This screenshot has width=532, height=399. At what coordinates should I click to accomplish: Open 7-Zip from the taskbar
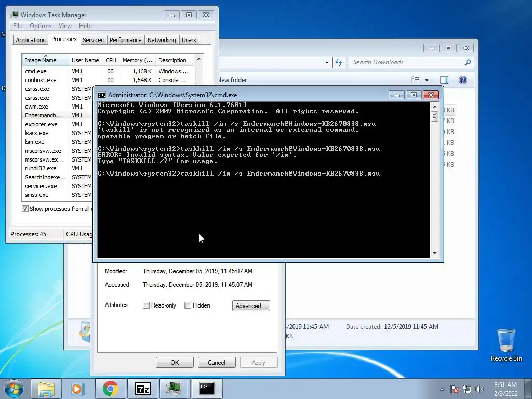(x=142, y=389)
